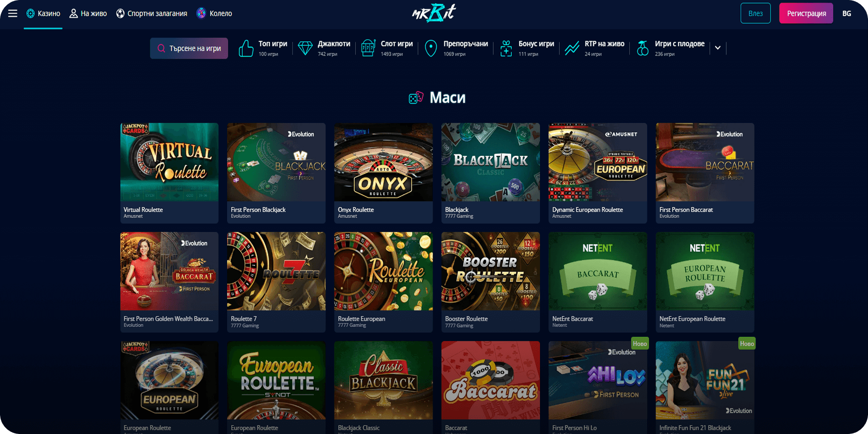Click the location pin Recommended icon
The image size is (868, 434).
point(430,48)
